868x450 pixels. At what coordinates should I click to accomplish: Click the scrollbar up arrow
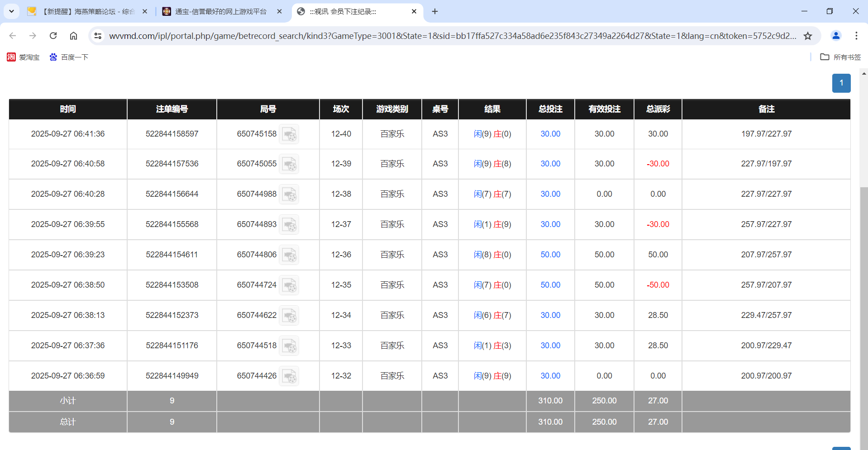864,73
